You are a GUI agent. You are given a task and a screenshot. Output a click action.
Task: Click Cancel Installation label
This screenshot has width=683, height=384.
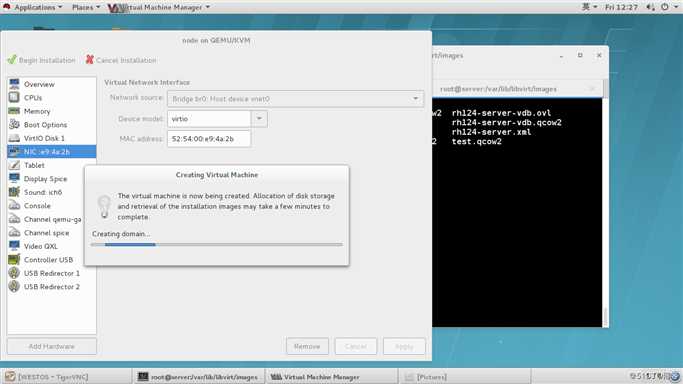tap(126, 60)
